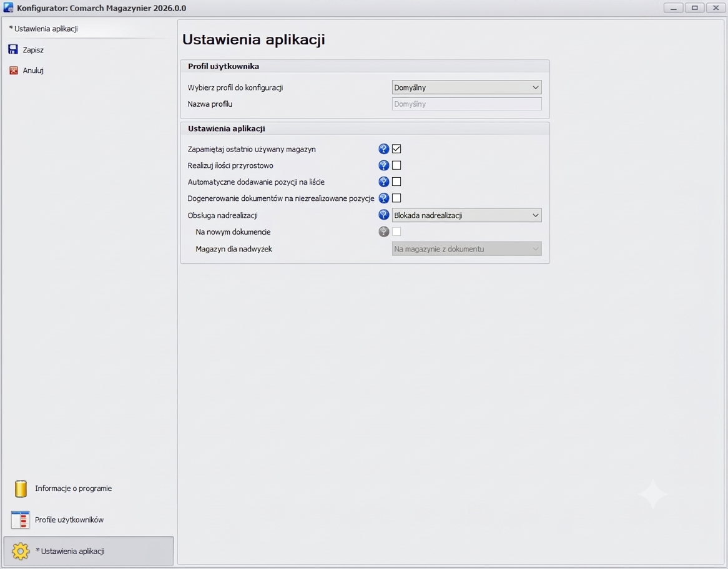The height and width of the screenshot is (569, 728).
Task: Click the Nazwa profilu input field
Action: (x=466, y=104)
